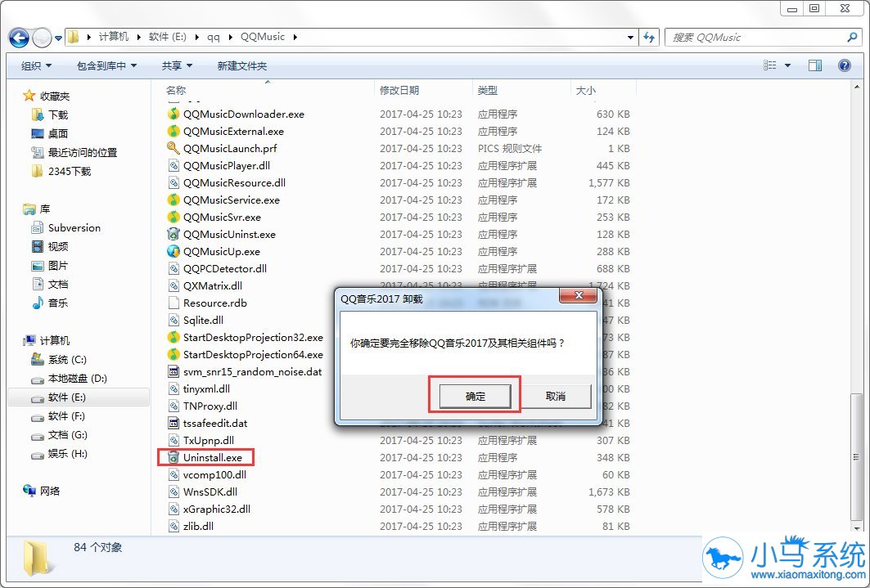
Task: Open the view options dropdown arrow
Action: click(x=787, y=65)
